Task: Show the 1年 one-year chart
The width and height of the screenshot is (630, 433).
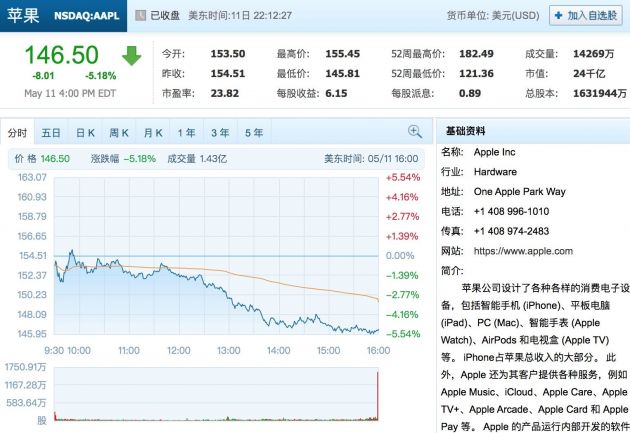Action: tap(186, 132)
